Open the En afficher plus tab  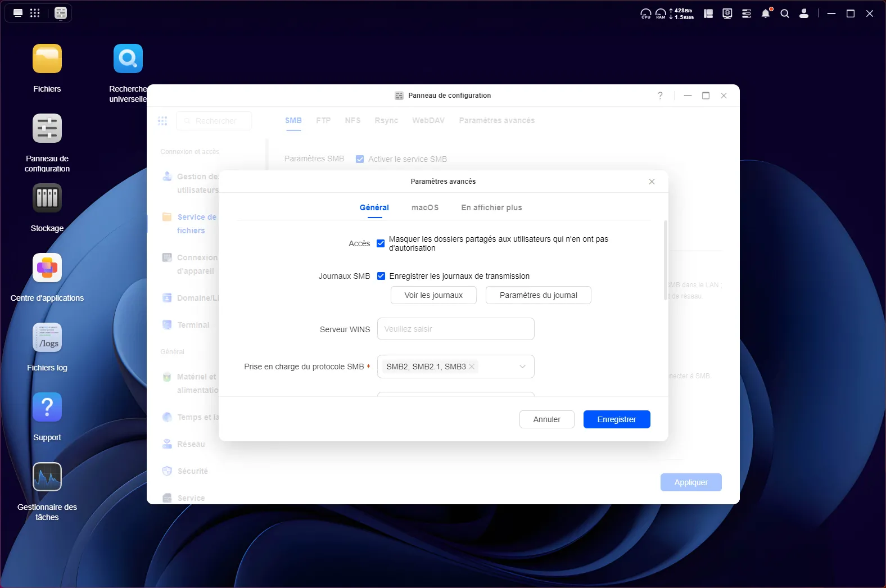491,207
